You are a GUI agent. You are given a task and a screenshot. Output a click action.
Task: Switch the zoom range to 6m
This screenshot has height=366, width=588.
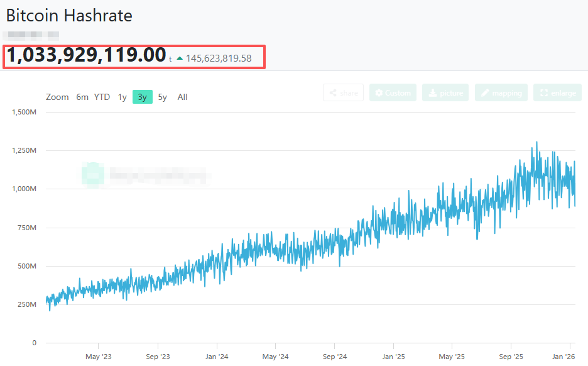coord(82,97)
